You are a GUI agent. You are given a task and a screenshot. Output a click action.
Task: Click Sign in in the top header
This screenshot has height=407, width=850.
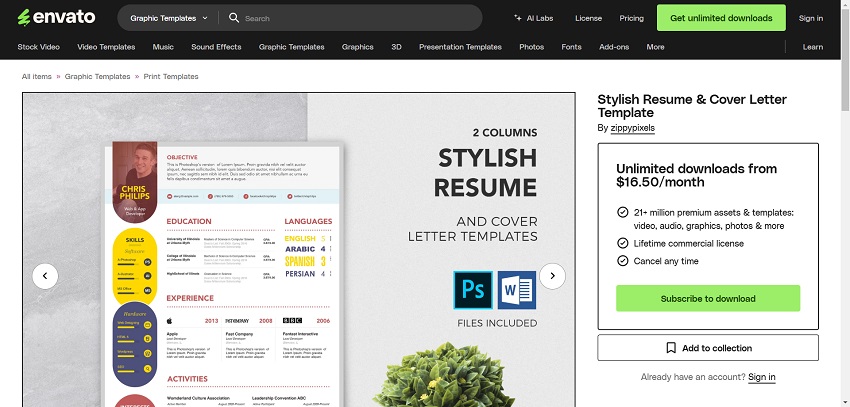coord(810,18)
